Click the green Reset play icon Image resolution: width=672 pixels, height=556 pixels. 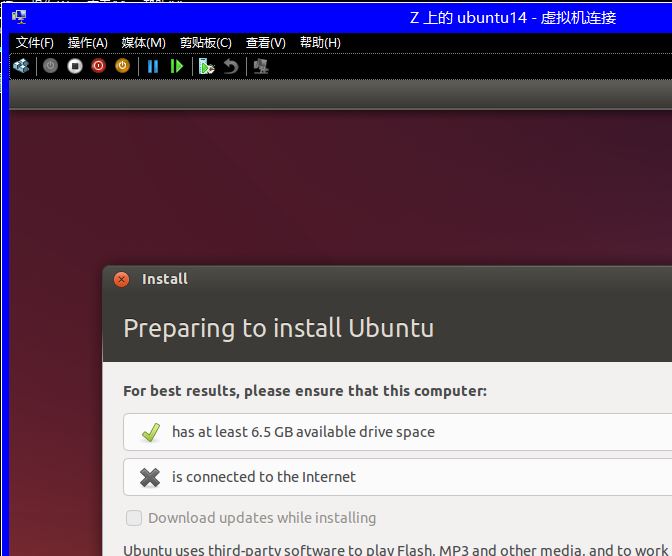click(177, 66)
